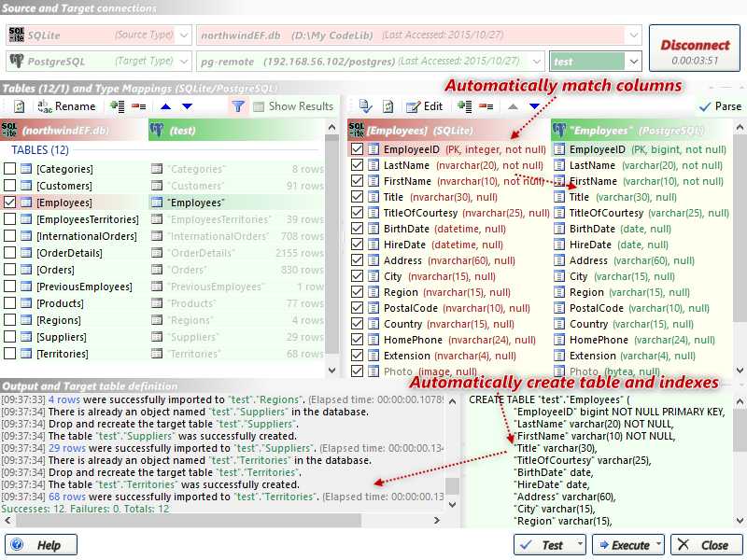Image resolution: width=747 pixels, height=560 pixels.
Task: Click the Help button
Action: 41,544
